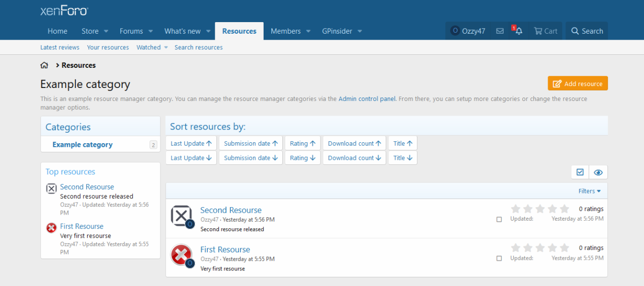Expand the Watched submenu dropdown
Viewport: 644px width, 286px height.
point(166,48)
